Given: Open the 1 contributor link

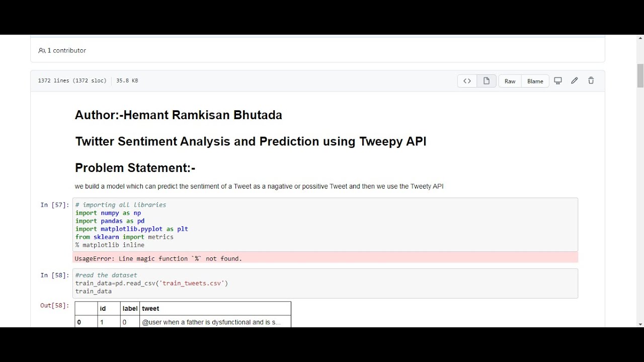Looking at the screenshot, I should [x=66, y=50].
